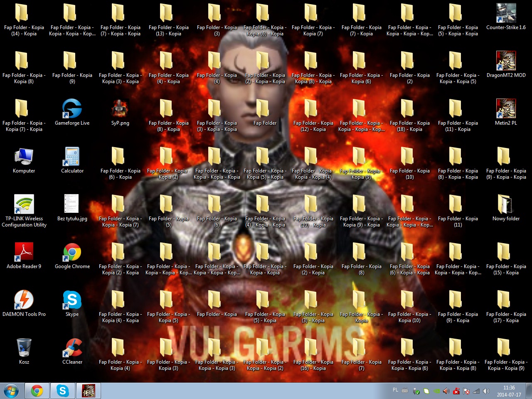Select folder "Fap Folder - Kopia (18) - Kopia"
The image size is (532, 399).
pos(409,115)
